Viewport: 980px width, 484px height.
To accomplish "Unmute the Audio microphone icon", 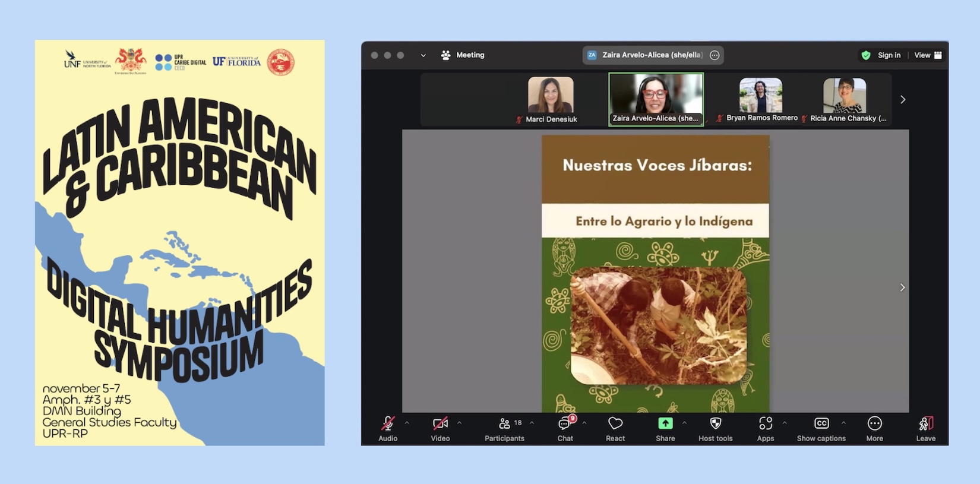I will click(x=388, y=423).
